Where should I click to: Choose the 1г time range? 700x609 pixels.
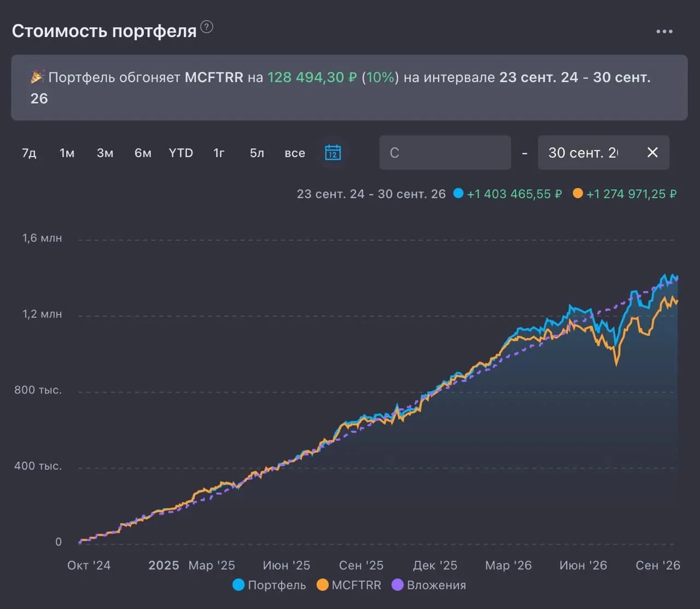tap(219, 153)
